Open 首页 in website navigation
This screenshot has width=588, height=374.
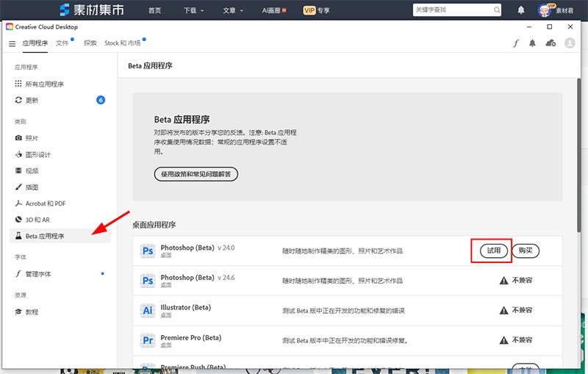154,10
